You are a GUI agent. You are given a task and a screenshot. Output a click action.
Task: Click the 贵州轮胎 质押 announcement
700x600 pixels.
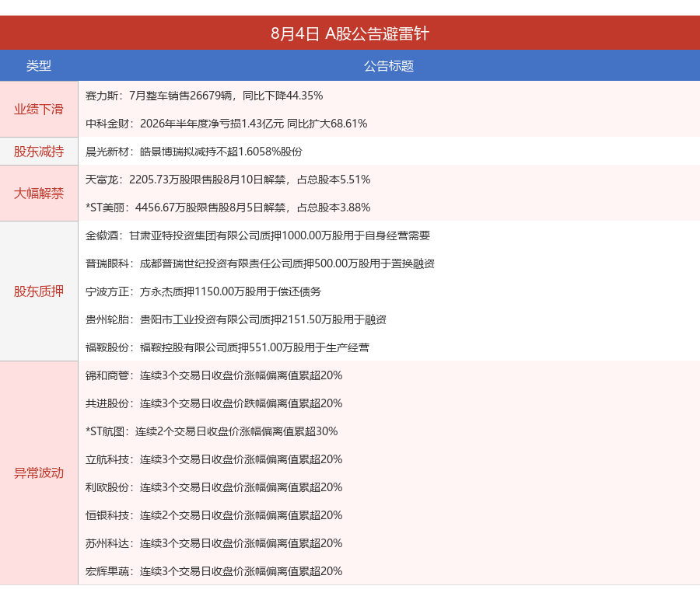236,319
